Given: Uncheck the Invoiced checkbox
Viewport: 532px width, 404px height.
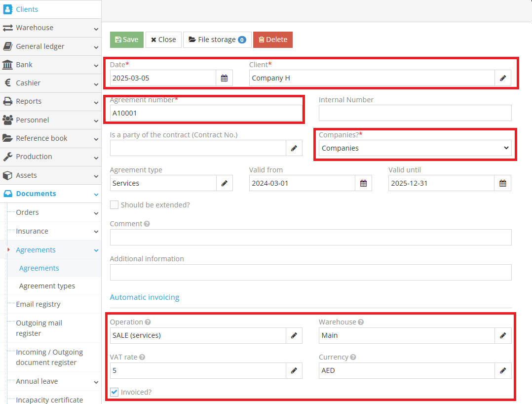Looking at the screenshot, I should pos(114,392).
